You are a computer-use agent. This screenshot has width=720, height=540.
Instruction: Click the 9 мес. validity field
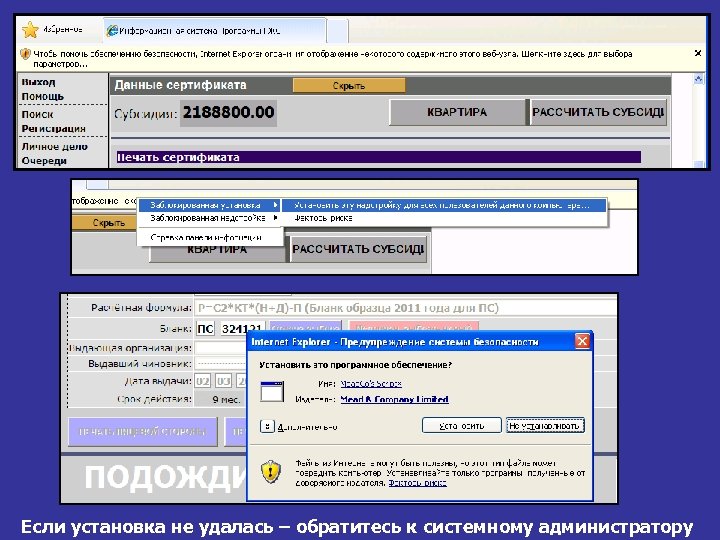point(221,399)
